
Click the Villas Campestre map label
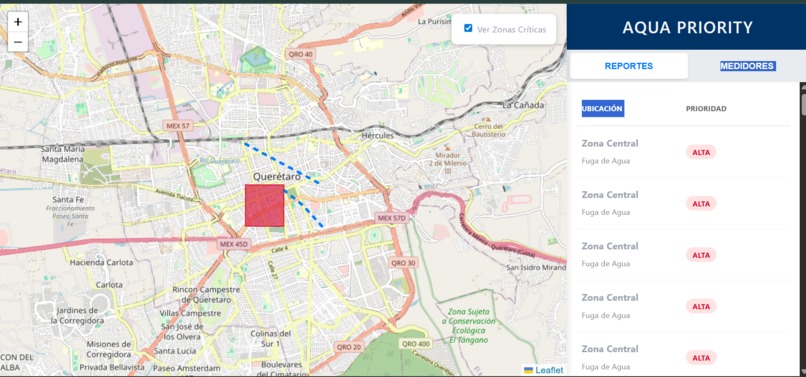pyautogui.click(x=190, y=313)
